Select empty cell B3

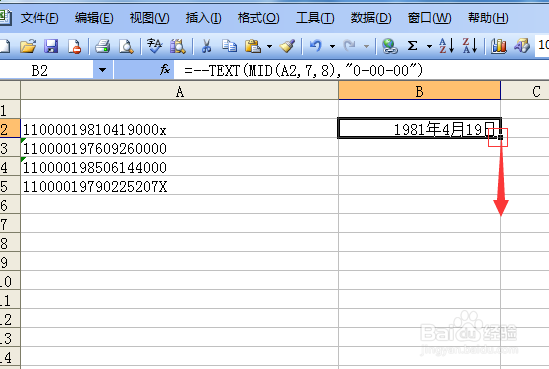click(x=419, y=148)
